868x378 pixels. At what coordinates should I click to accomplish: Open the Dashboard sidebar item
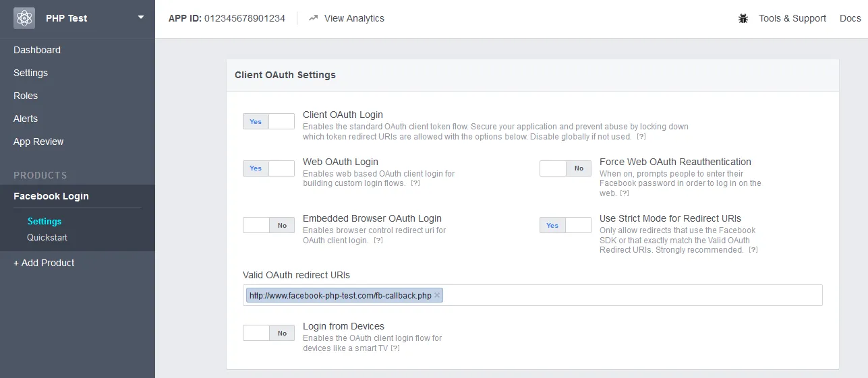pos(37,50)
